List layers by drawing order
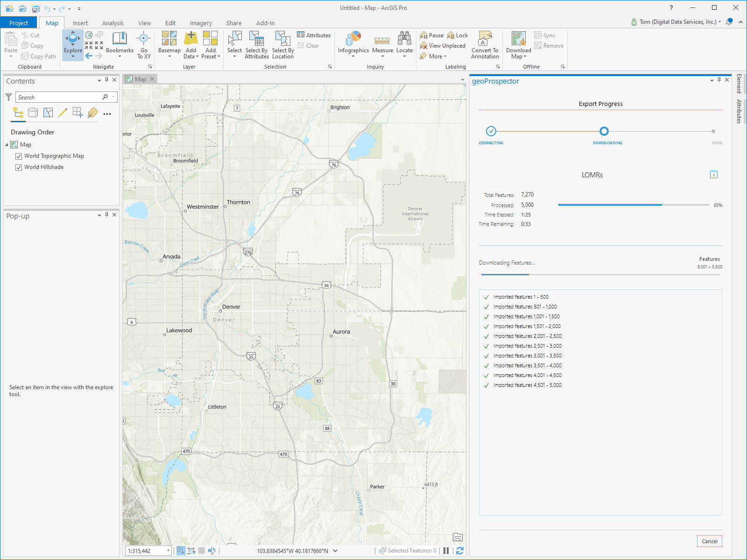Viewport: 747px width, 560px height. (x=18, y=112)
